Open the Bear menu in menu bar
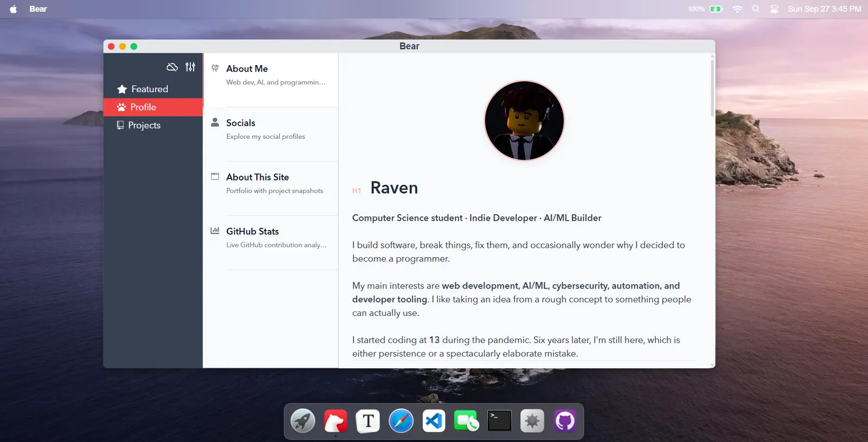 click(x=38, y=9)
